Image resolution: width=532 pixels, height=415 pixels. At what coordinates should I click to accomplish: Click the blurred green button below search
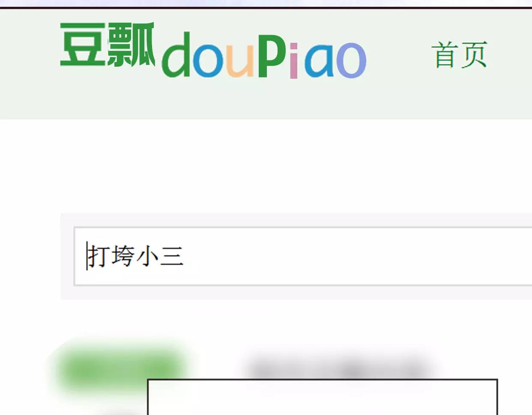[122, 369]
